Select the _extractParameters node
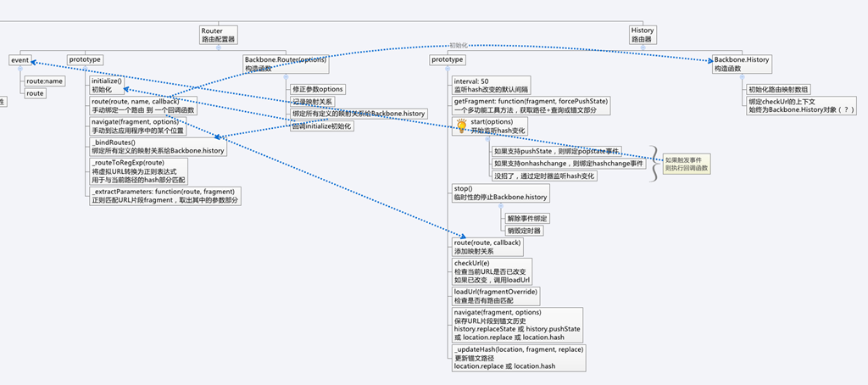Viewport: 868px width, 385px height. coord(165,196)
